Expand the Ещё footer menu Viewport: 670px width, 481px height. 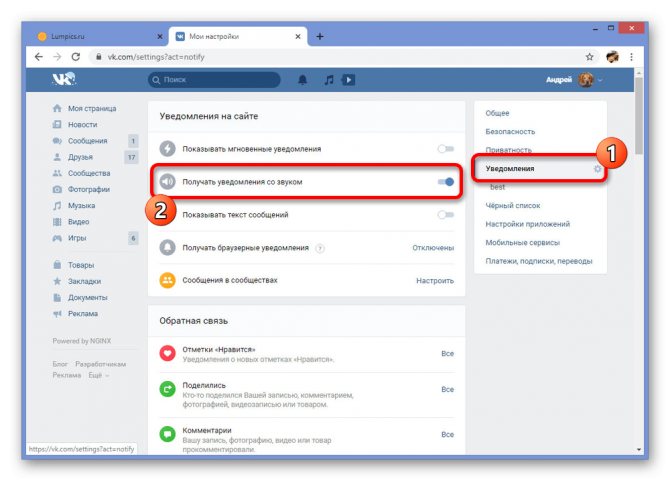click(x=98, y=375)
